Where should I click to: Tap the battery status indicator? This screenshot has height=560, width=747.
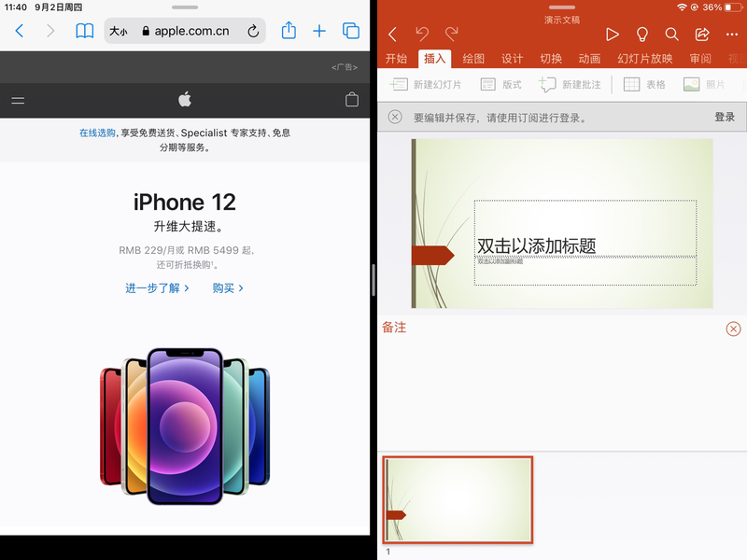pos(734,7)
